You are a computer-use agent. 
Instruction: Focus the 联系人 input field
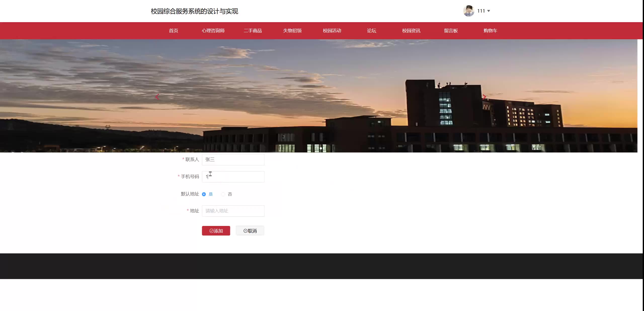233,160
